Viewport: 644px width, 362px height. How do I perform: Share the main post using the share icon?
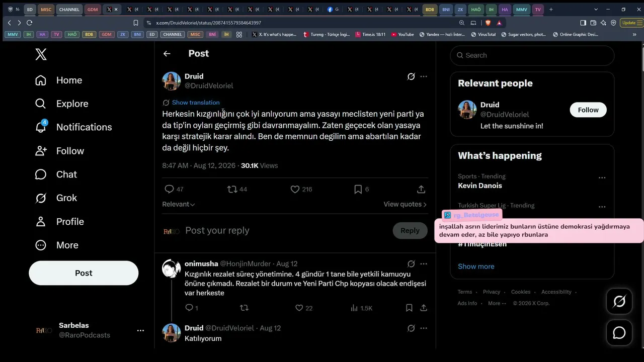click(421, 189)
